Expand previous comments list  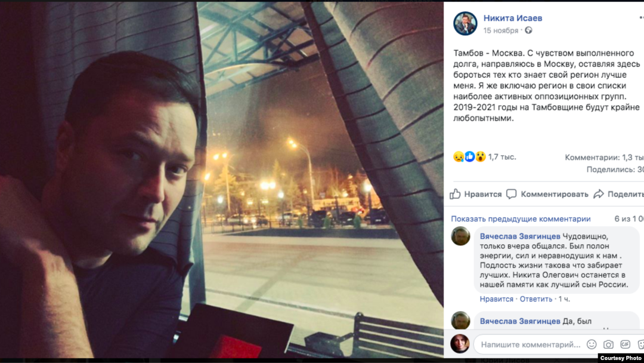521,219
